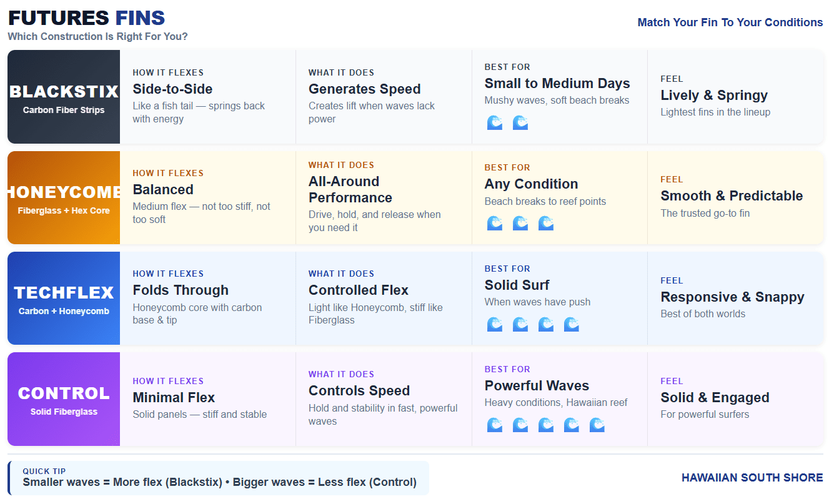Click the Smooth & Predictable feel cell
834x504 pixels.
732,195
